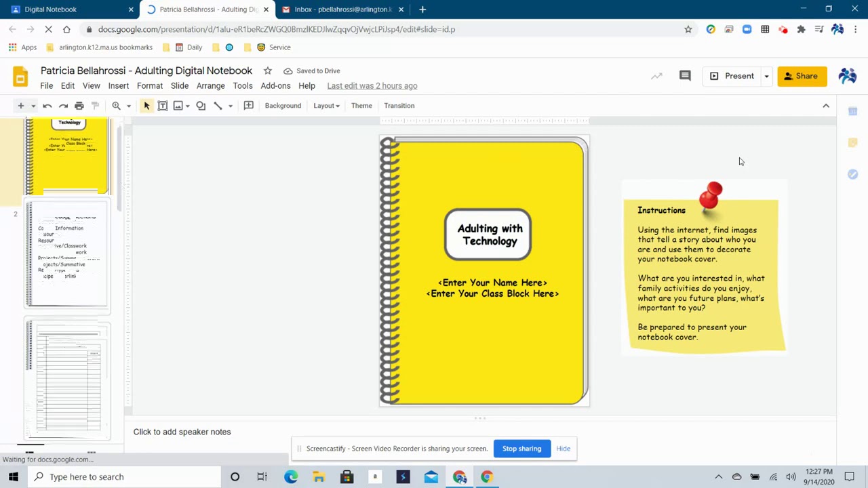The width and height of the screenshot is (868, 488).
Task: Click the undo arrow in toolbar
Action: [x=47, y=106]
